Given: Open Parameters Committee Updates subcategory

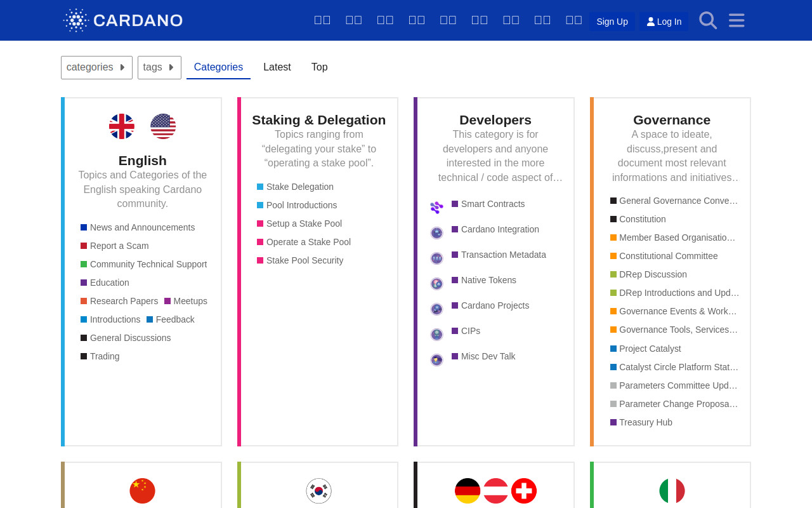Looking at the screenshot, I should [674, 385].
